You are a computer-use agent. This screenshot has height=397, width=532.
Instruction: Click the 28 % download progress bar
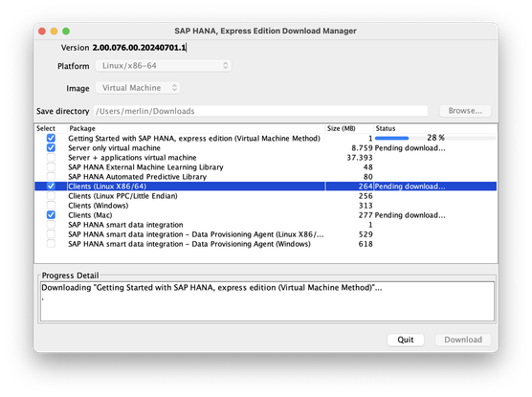[x=435, y=138]
